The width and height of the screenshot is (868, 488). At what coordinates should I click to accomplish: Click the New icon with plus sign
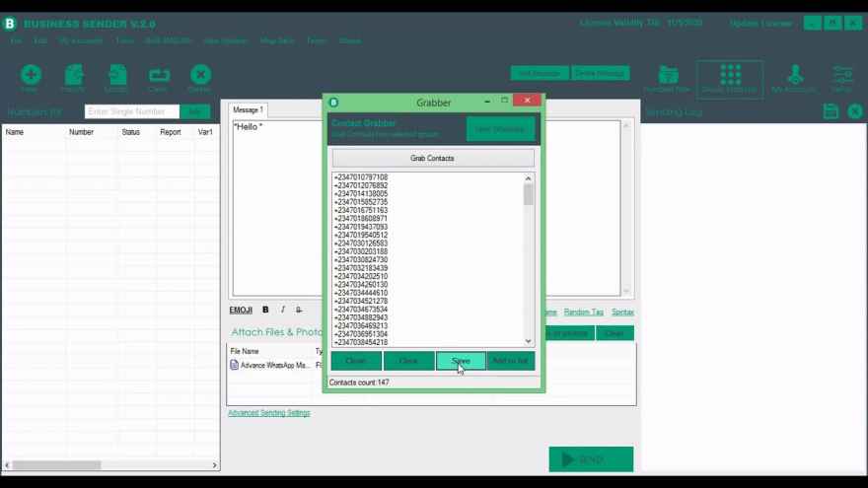click(31, 75)
